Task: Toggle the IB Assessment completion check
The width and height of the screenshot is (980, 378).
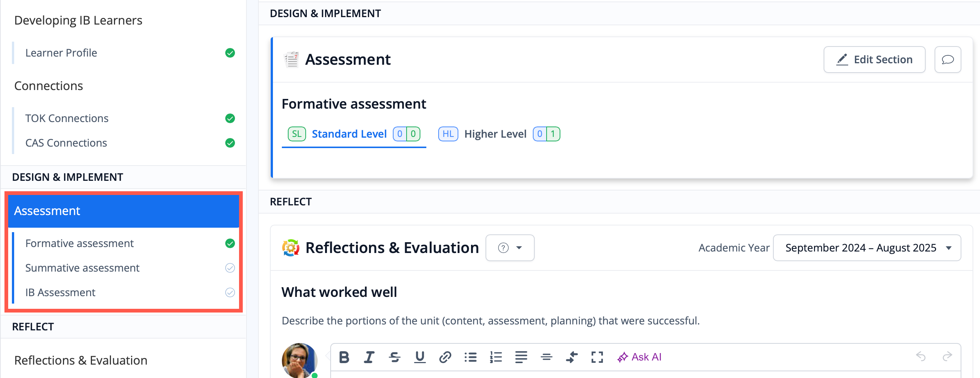Action: click(230, 292)
